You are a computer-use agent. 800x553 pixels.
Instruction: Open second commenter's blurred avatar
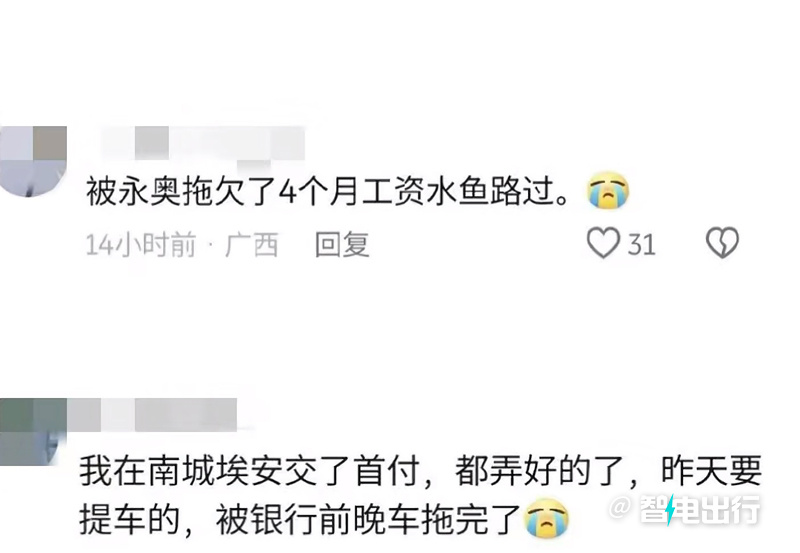click(33, 432)
